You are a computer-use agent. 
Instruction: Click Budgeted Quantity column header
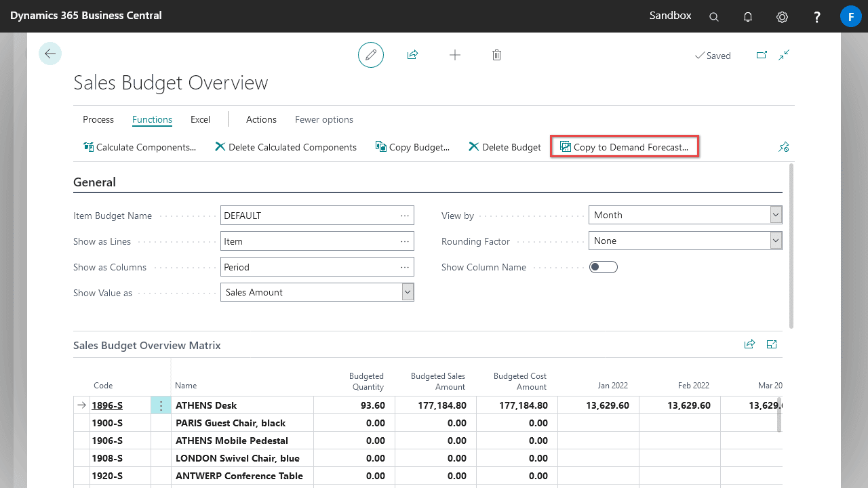click(x=366, y=381)
